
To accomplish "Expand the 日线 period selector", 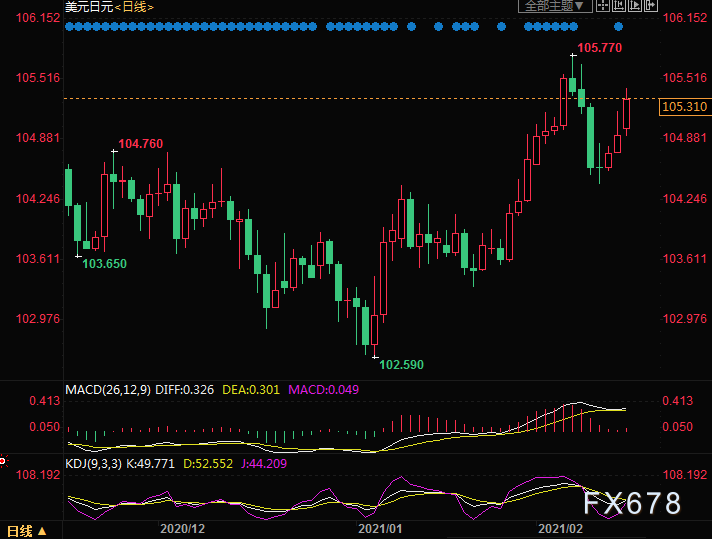I will click(27, 531).
